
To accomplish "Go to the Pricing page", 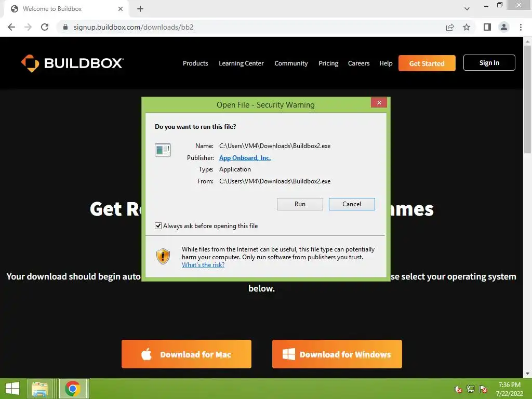I will point(328,63).
